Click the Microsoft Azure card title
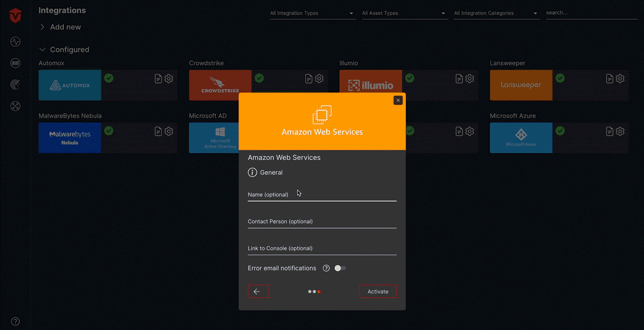This screenshot has height=330, width=644. point(513,116)
